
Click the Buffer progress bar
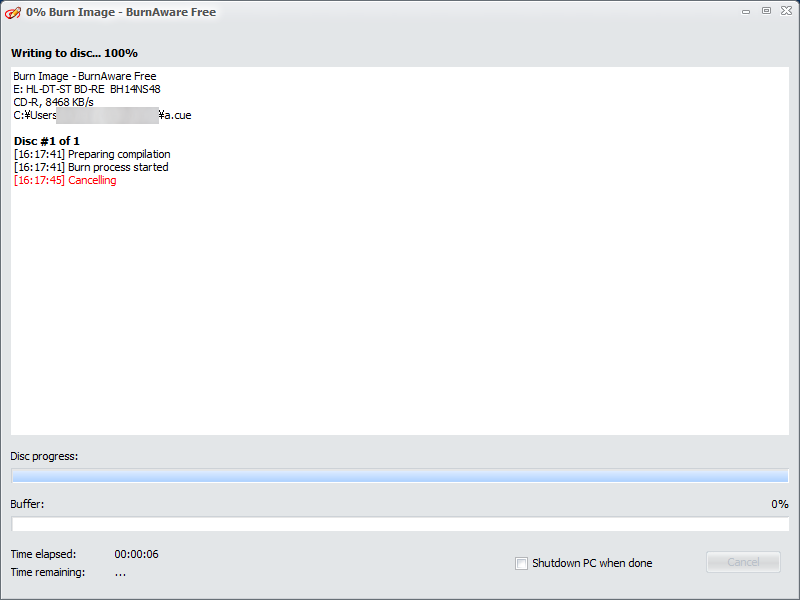coord(400,524)
